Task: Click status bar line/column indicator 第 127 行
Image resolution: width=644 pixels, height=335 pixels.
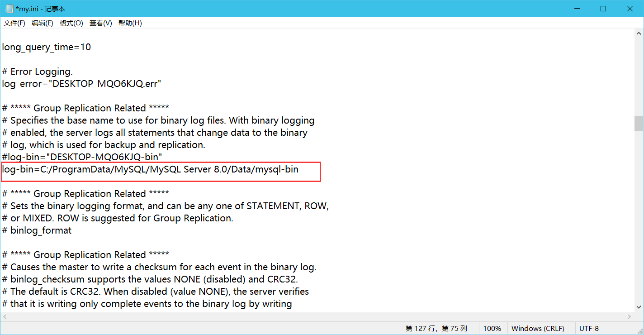Action: tap(436, 329)
